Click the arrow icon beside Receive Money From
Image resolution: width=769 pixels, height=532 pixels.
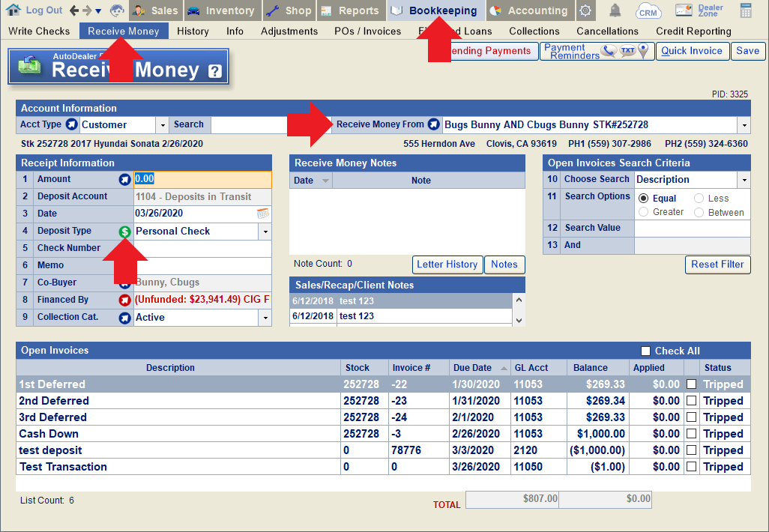click(433, 124)
